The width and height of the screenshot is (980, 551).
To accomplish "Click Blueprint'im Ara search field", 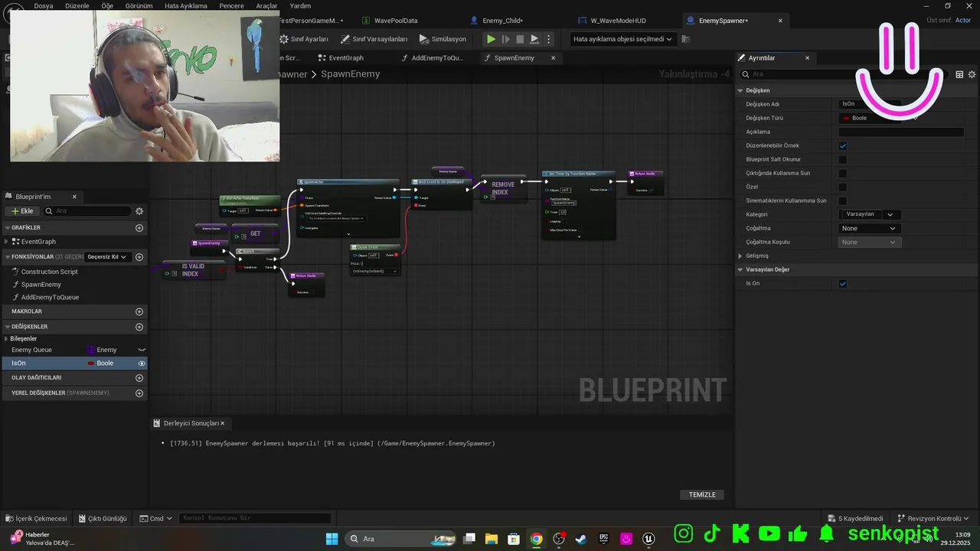I will tap(87, 211).
